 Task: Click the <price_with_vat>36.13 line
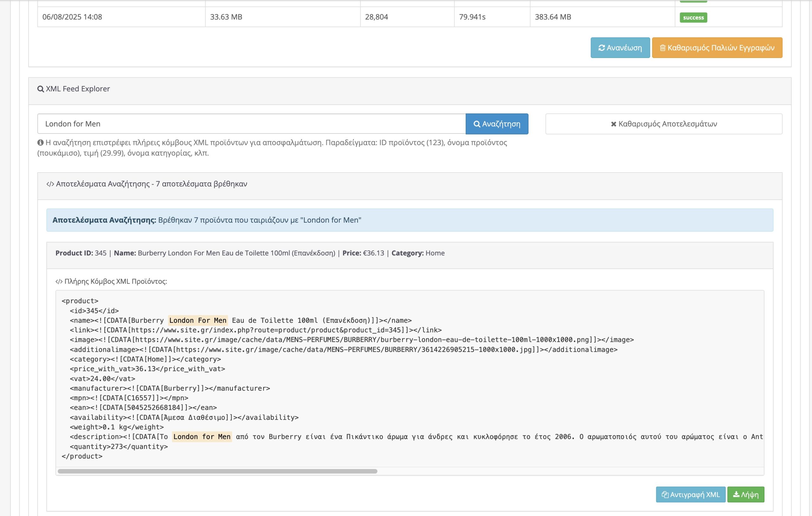point(147,369)
